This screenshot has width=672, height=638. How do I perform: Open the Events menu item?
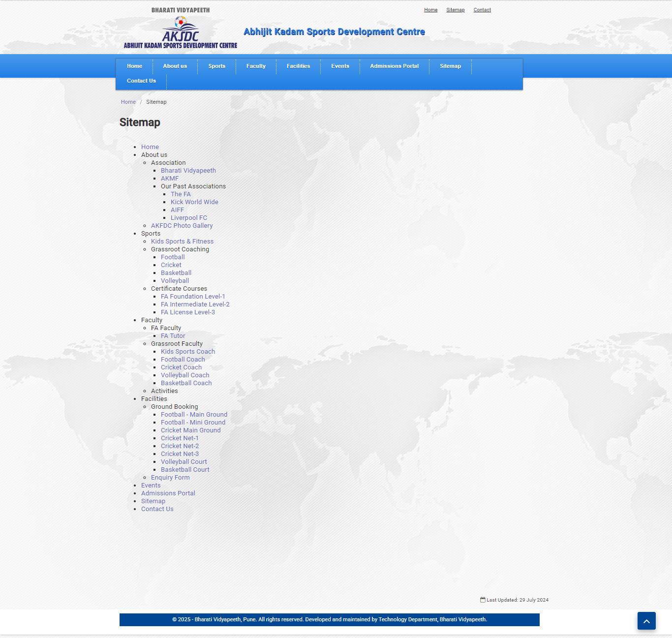340,66
